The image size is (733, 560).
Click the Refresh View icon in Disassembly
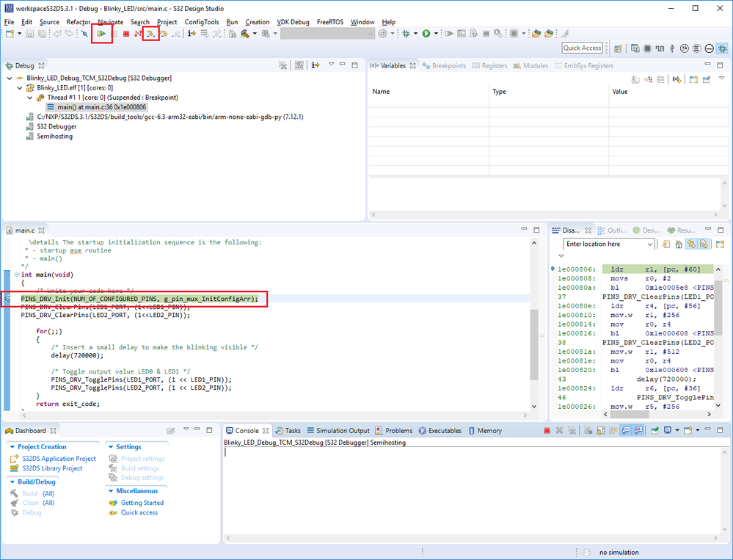click(x=667, y=244)
